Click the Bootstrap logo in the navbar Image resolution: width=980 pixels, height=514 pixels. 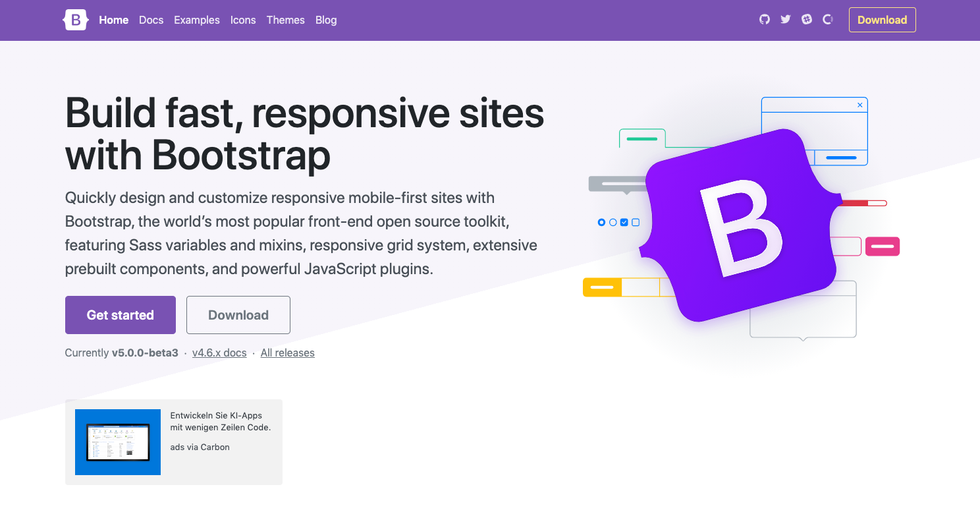(x=75, y=20)
